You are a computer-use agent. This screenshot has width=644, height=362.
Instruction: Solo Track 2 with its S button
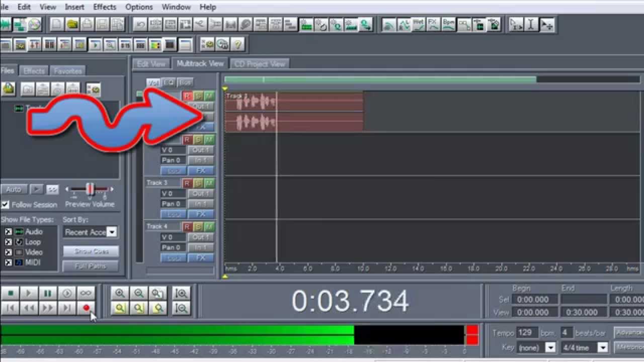point(198,139)
